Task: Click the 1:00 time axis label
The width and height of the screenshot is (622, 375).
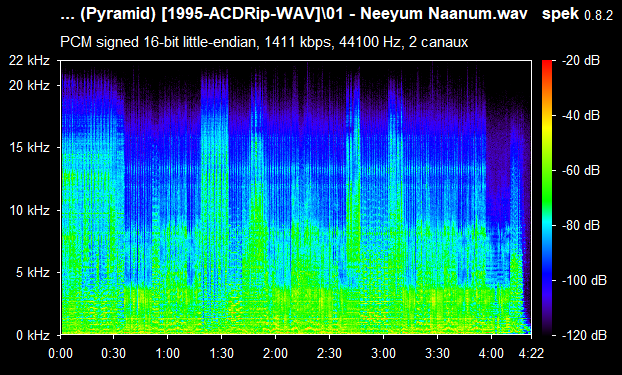Action: tap(167, 353)
